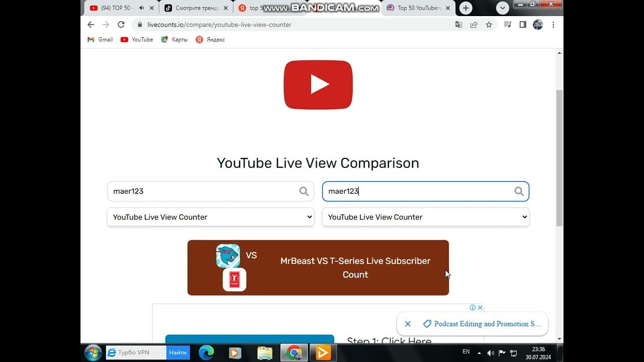Open the Яндекс bookmark
This screenshot has width=644, height=362.
click(210, 40)
